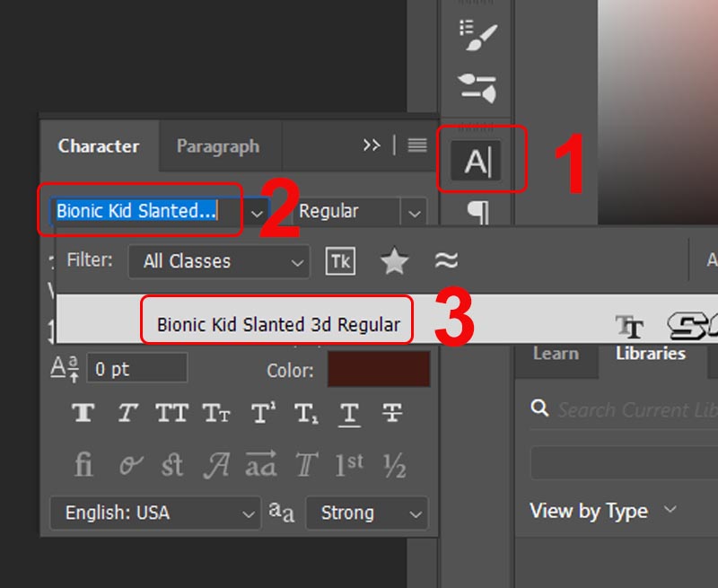
Task: Click the similar fonts filter button
Action: tap(447, 261)
